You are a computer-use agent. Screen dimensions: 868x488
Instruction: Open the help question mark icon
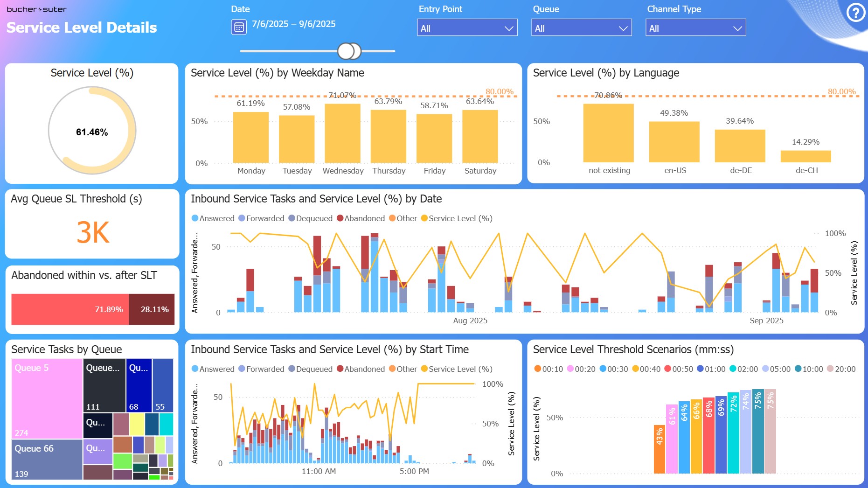click(x=856, y=13)
